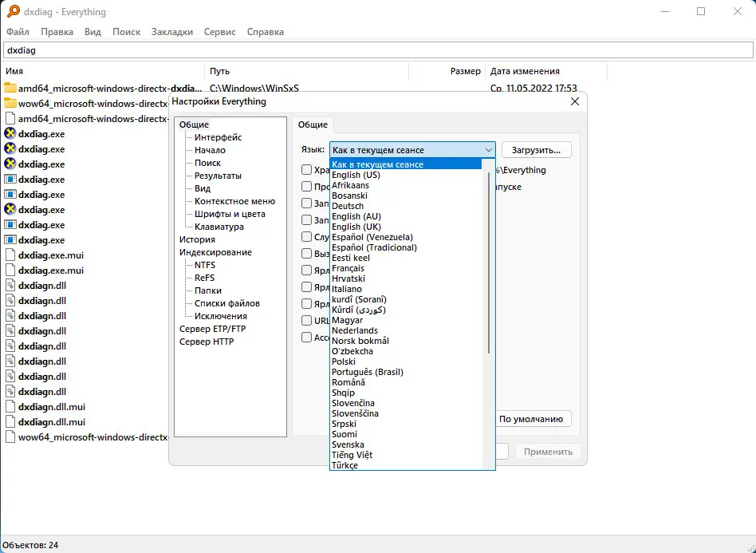Open the Файл menu
Image resolution: width=756 pixels, height=553 pixels.
click(18, 32)
